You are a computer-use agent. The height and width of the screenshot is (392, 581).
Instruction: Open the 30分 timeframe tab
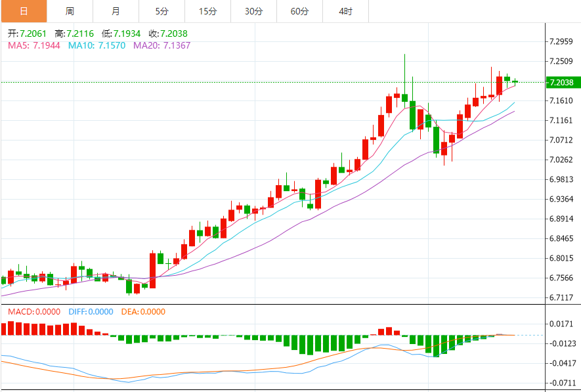[x=253, y=11]
